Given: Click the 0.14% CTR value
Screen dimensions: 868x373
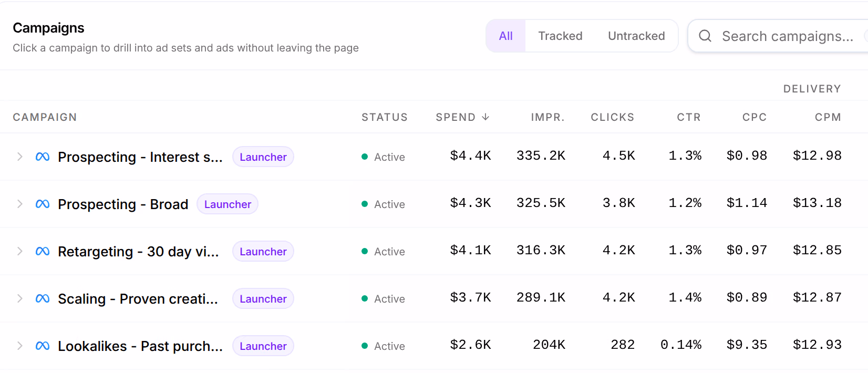Looking at the screenshot, I should tap(681, 345).
